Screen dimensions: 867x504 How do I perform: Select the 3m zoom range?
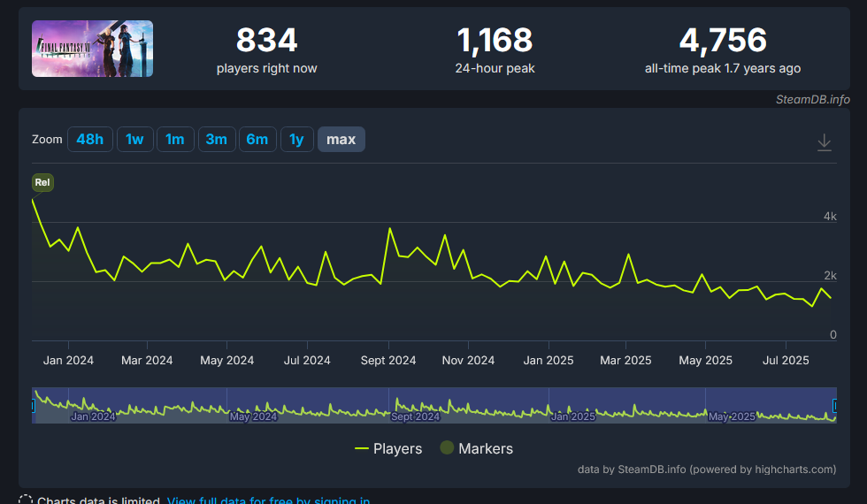click(217, 140)
